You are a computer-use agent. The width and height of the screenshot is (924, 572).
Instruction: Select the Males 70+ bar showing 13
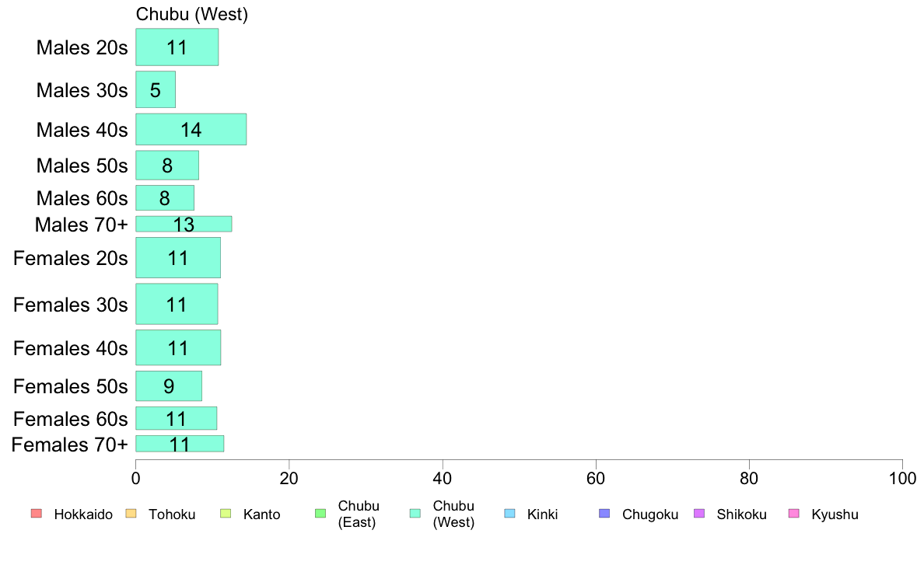[x=184, y=224]
